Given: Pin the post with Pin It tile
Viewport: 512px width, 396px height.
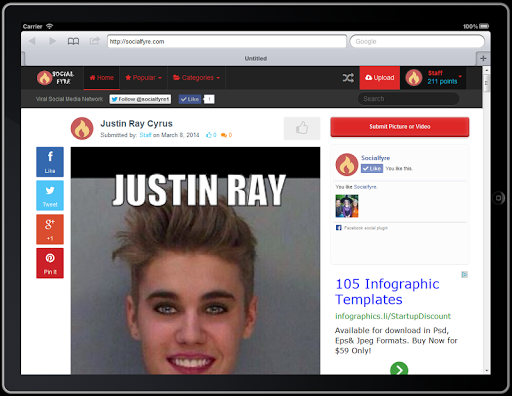Looking at the screenshot, I should pyautogui.click(x=50, y=263).
